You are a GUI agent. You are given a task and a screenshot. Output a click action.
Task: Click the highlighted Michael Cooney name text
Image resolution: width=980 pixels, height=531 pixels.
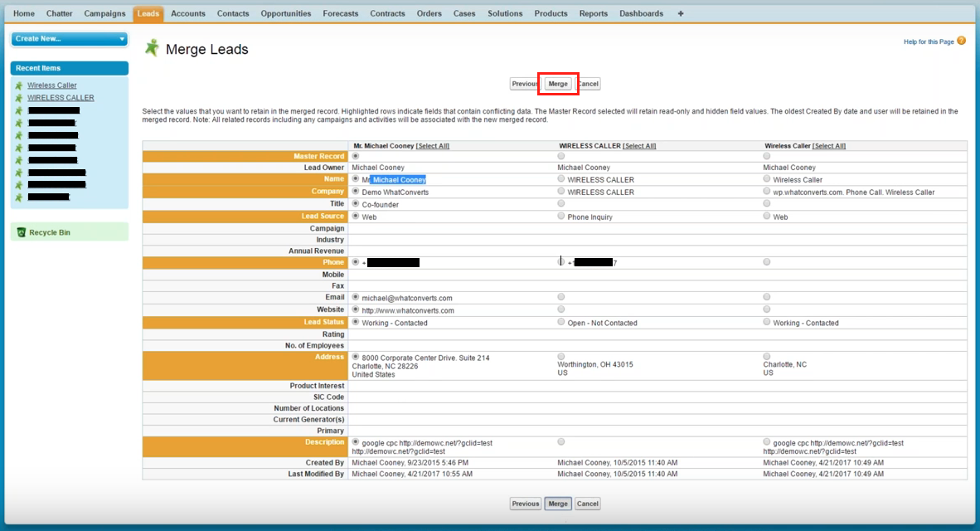pyautogui.click(x=399, y=179)
